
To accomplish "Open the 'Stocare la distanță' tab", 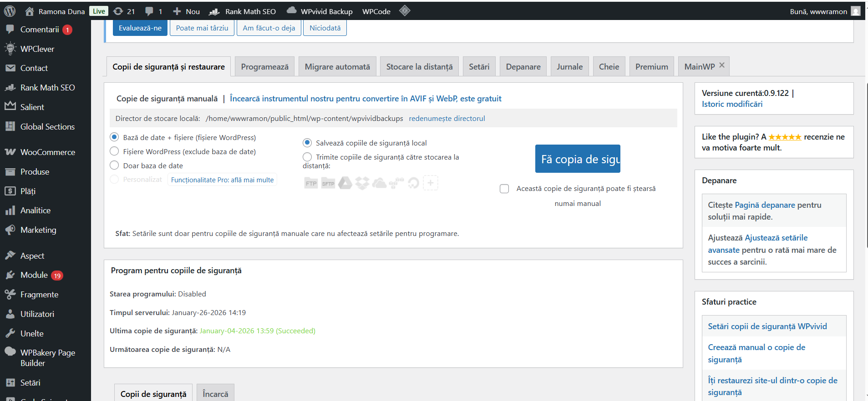I will (x=419, y=67).
